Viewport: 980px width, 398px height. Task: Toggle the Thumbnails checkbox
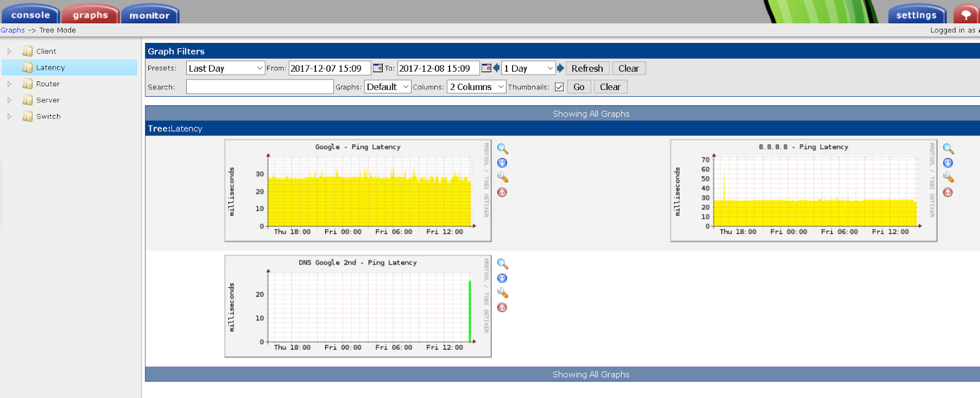click(x=559, y=87)
